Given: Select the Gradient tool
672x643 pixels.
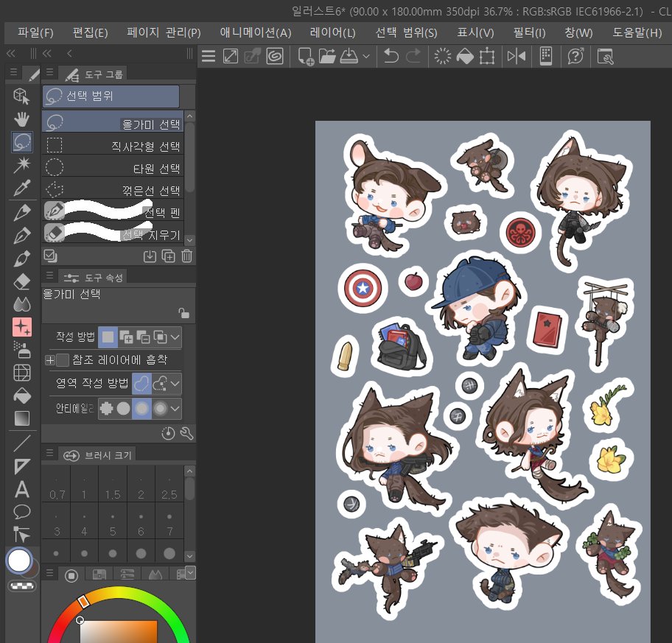Looking at the screenshot, I should tap(21, 418).
